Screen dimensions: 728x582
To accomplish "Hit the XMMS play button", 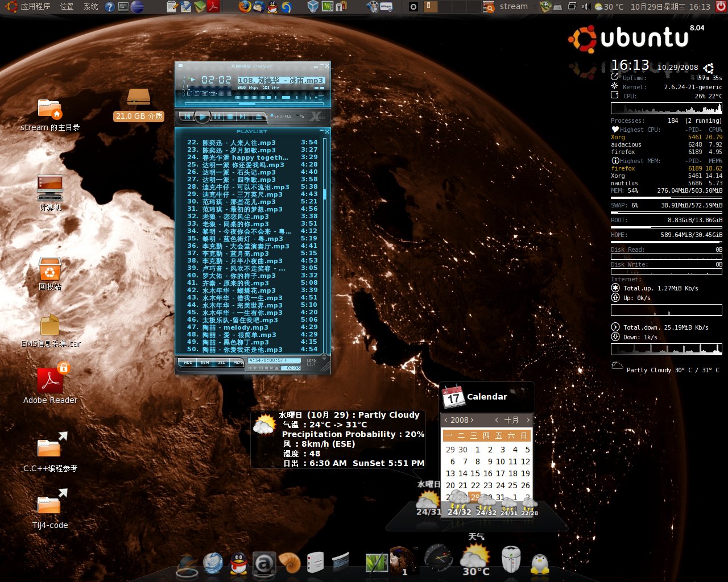I will pyautogui.click(x=202, y=117).
